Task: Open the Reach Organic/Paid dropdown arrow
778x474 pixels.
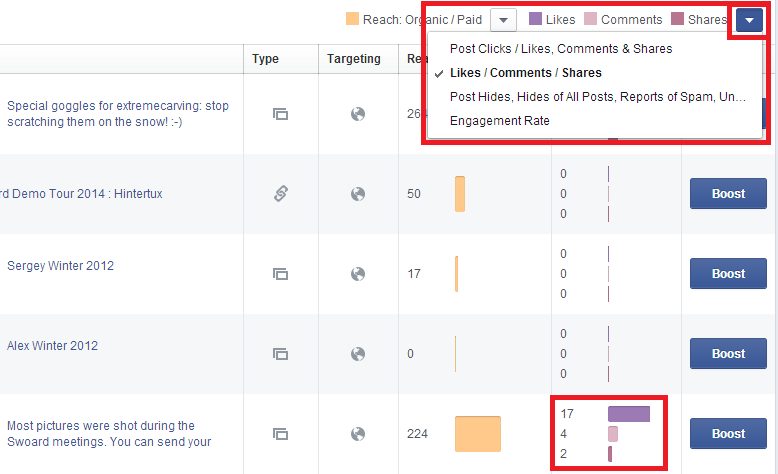Action: [504, 20]
